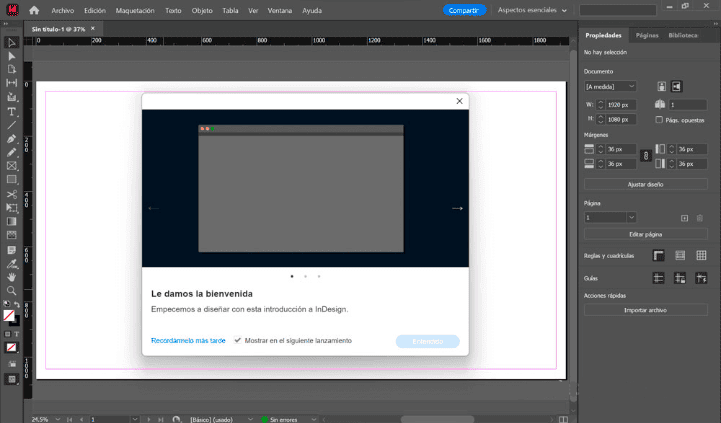Show document grid icon
This screenshot has width=721, height=423.
pos(701,256)
